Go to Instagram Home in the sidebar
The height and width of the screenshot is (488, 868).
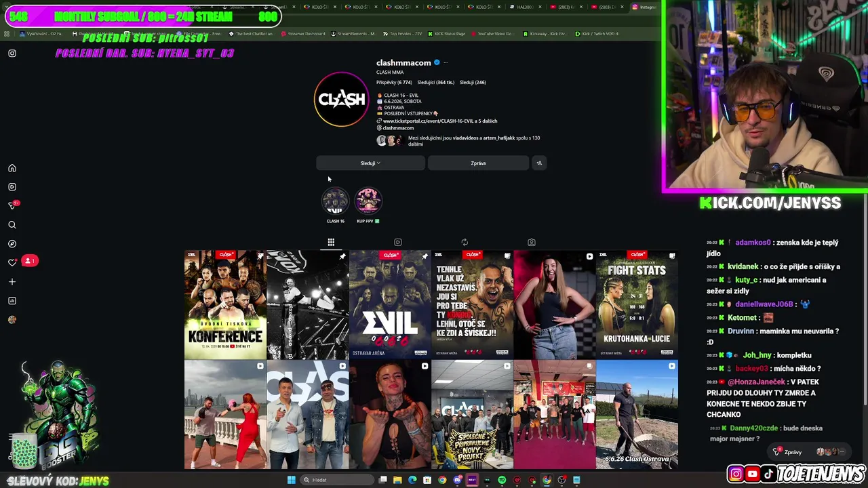point(12,168)
